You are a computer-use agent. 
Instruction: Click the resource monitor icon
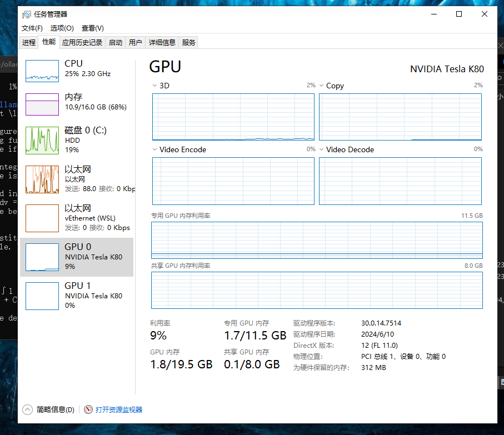(x=88, y=409)
